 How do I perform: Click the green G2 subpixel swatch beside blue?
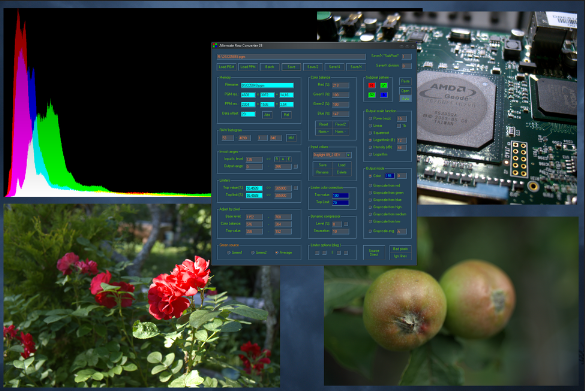[x=372, y=95]
